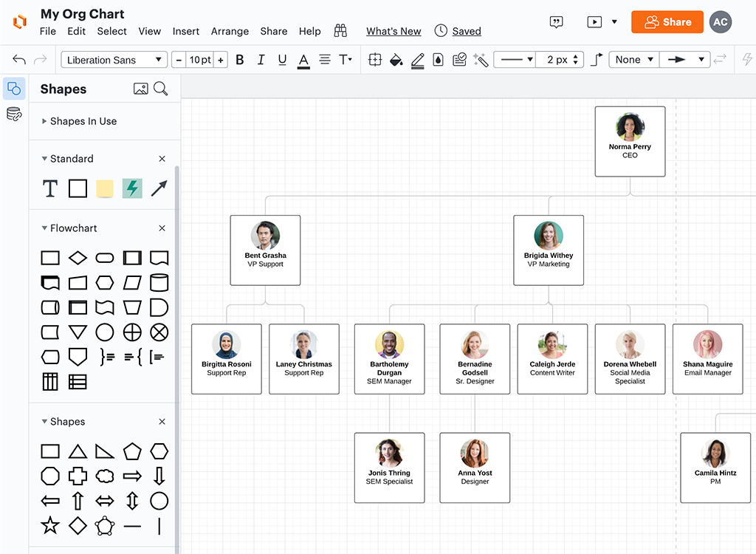The height and width of the screenshot is (554, 756).
Task: Click the lightning actions icon in toolbar
Action: coord(747,59)
